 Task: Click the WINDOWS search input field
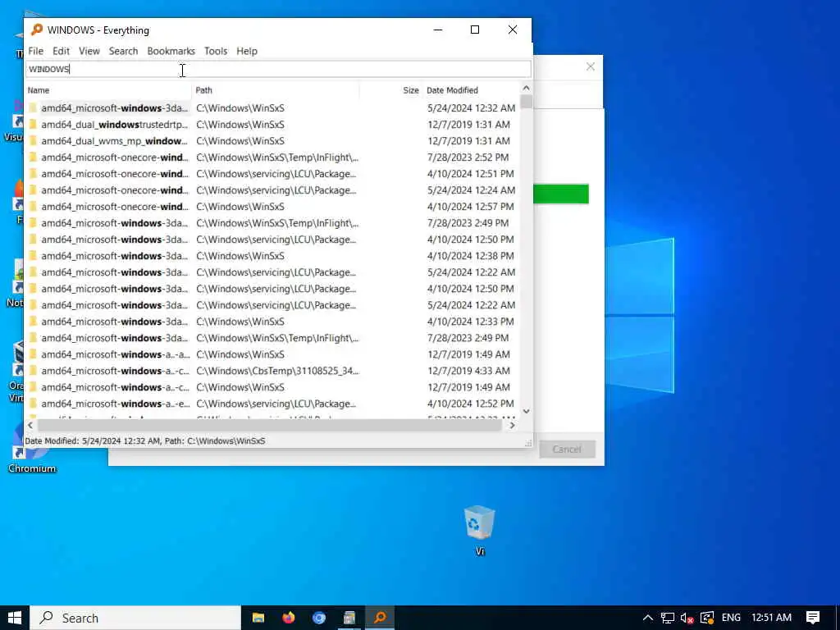pyautogui.click(x=278, y=69)
